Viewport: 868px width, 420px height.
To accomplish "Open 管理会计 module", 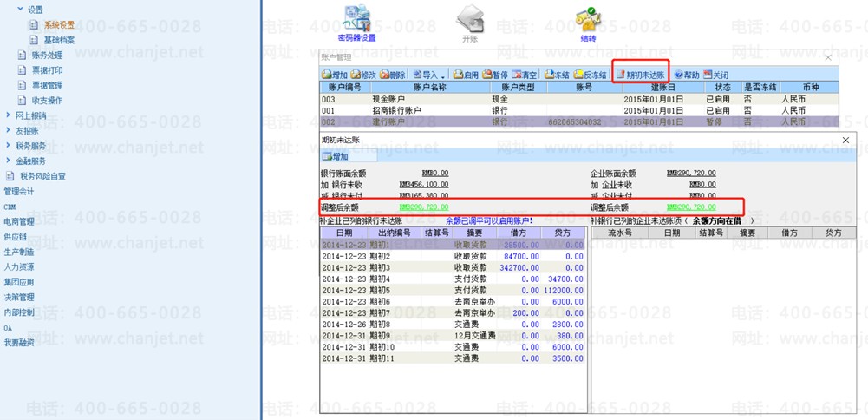I will (19, 191).
